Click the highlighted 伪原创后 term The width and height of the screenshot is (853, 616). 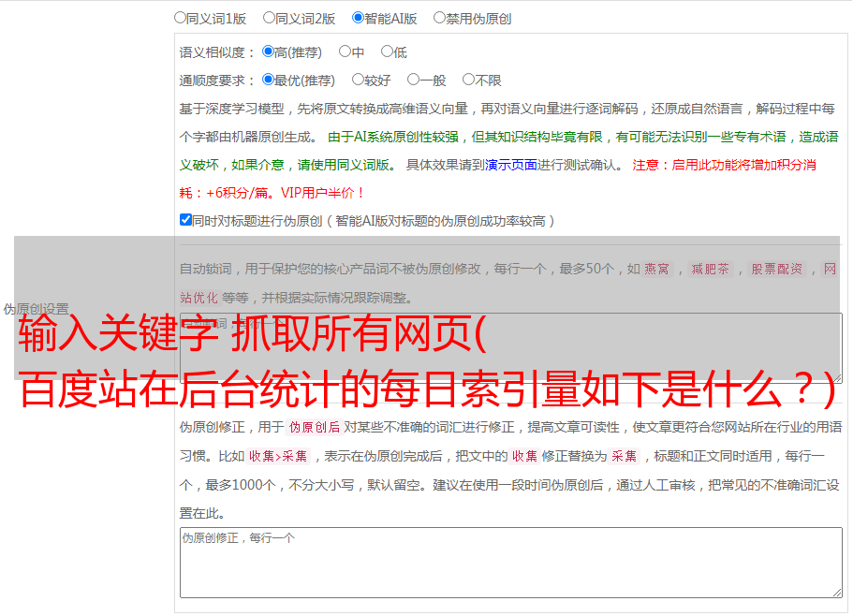[315, 427]
